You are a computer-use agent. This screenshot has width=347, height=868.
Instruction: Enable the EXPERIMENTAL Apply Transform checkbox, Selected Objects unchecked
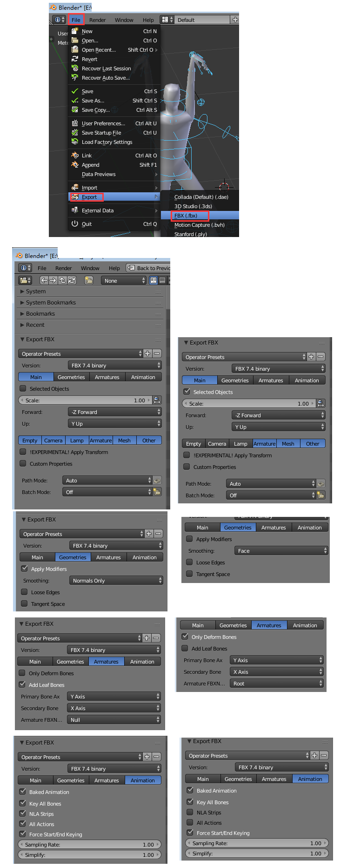[x=23, y=452]
